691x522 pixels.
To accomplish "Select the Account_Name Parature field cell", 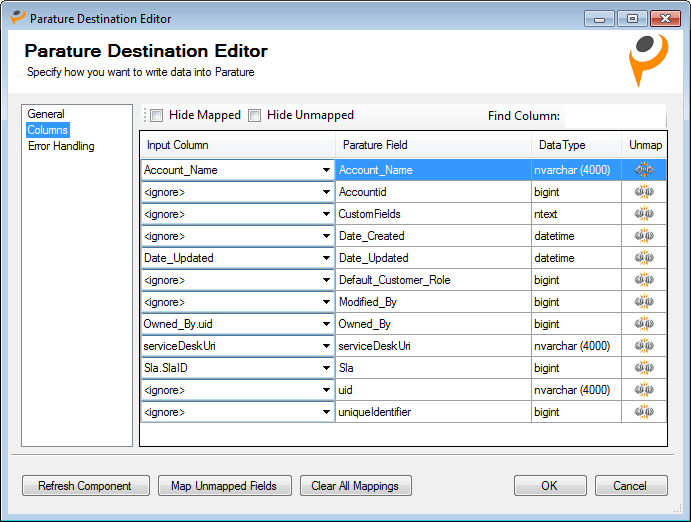I will pyautogui.click(x=433, y=170).
